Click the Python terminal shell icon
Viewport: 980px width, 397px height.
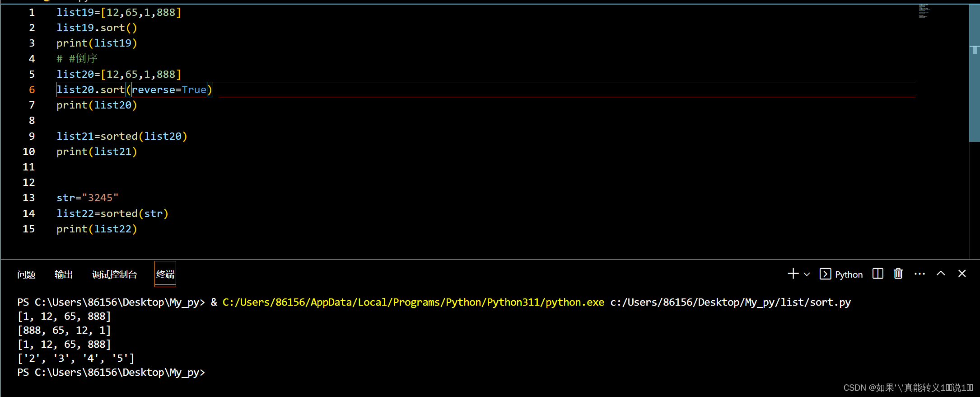[825, 274]
